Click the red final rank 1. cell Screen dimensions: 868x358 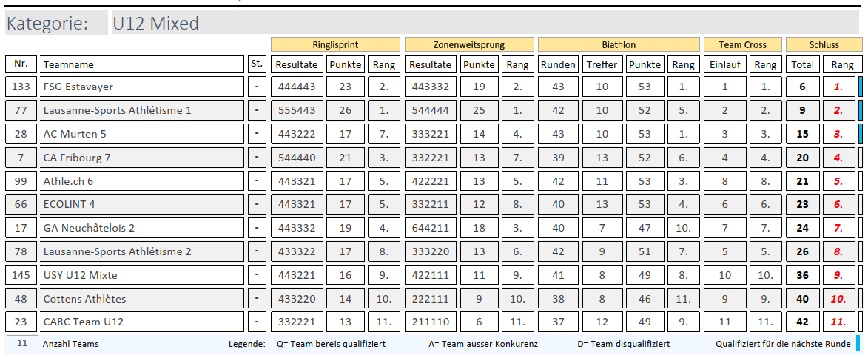838,87
